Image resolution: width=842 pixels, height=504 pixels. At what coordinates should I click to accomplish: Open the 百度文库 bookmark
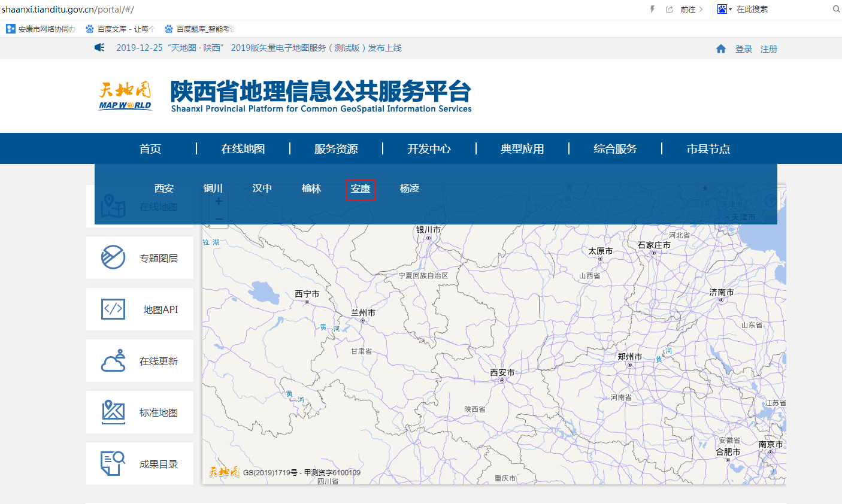tap(120, 29)
